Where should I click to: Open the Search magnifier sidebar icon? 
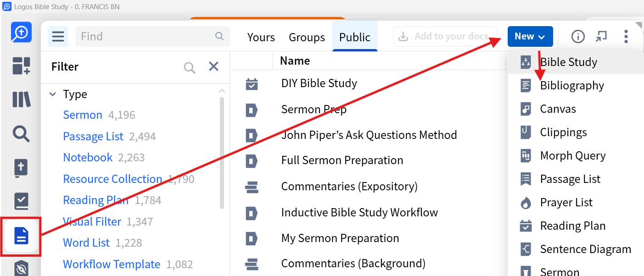pos(21,134)
